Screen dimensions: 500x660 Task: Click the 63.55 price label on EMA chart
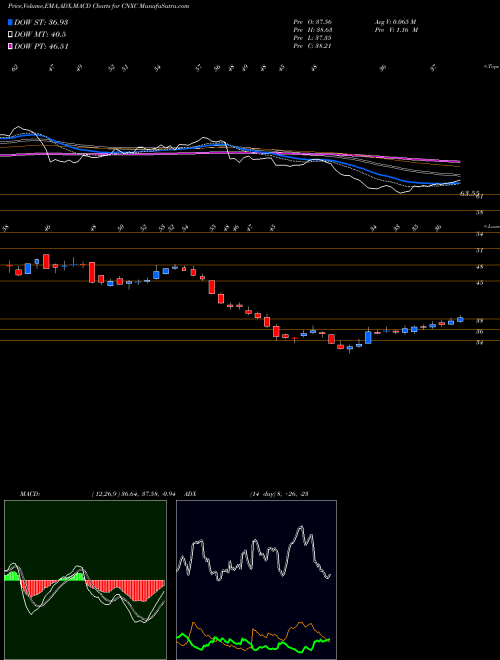470,194
